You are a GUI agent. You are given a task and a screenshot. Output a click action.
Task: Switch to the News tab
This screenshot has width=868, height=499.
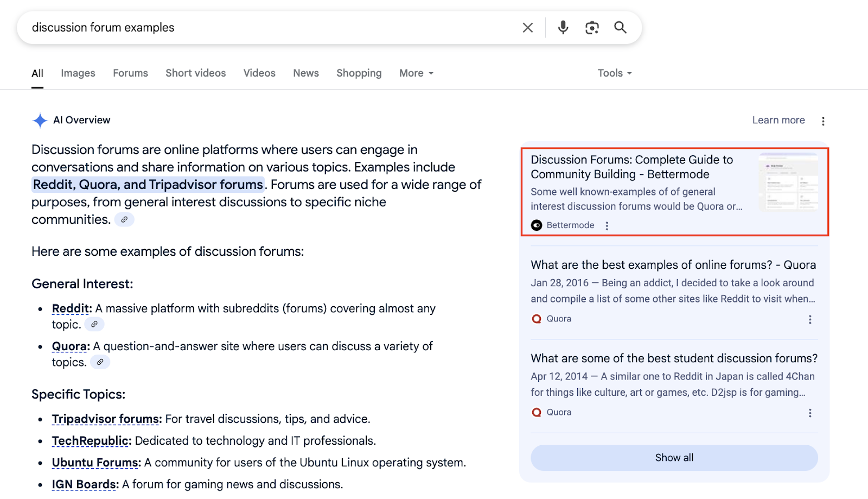coord(306,73)
